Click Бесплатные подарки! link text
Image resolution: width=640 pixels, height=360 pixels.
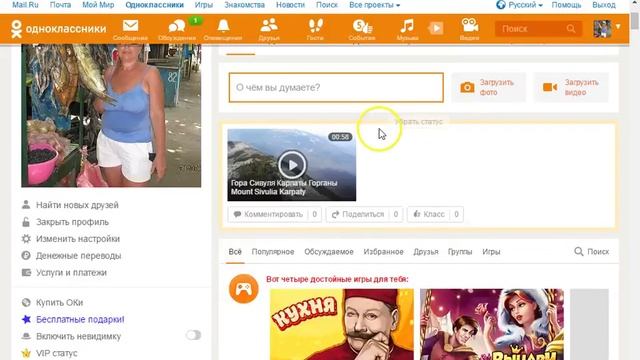point(80,320)
